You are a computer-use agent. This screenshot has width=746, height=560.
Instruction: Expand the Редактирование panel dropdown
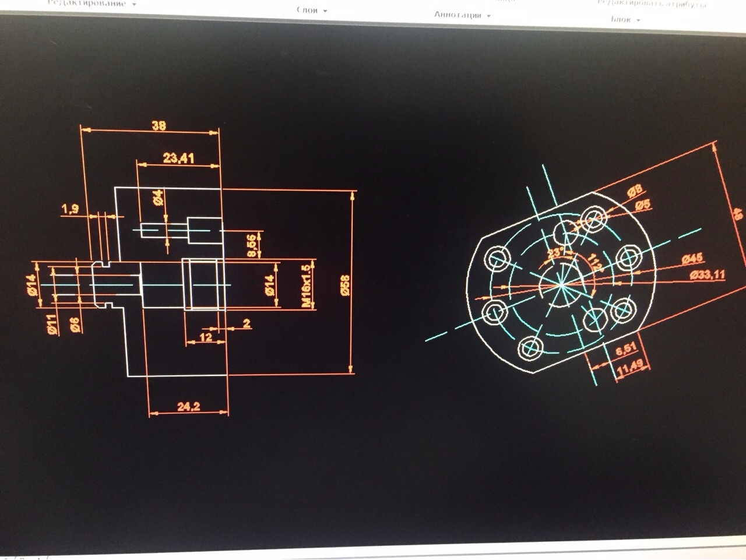click(92, 3)
